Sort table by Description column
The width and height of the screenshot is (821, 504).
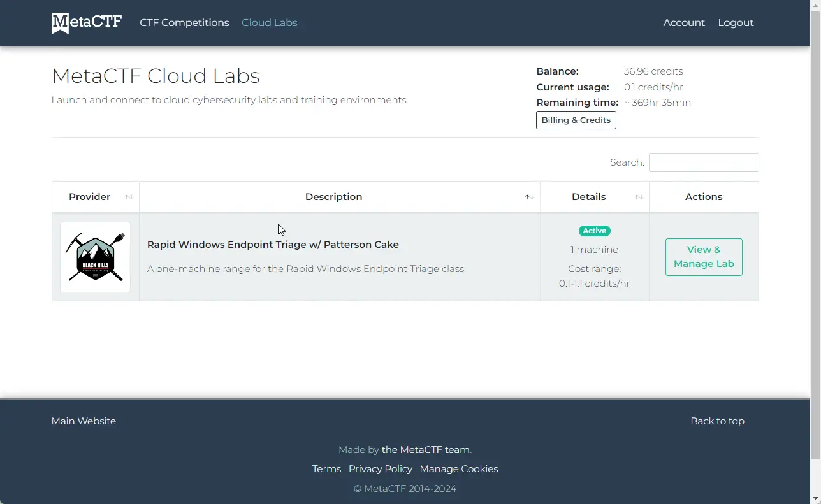pyautogui.click(x=340, y=197)
